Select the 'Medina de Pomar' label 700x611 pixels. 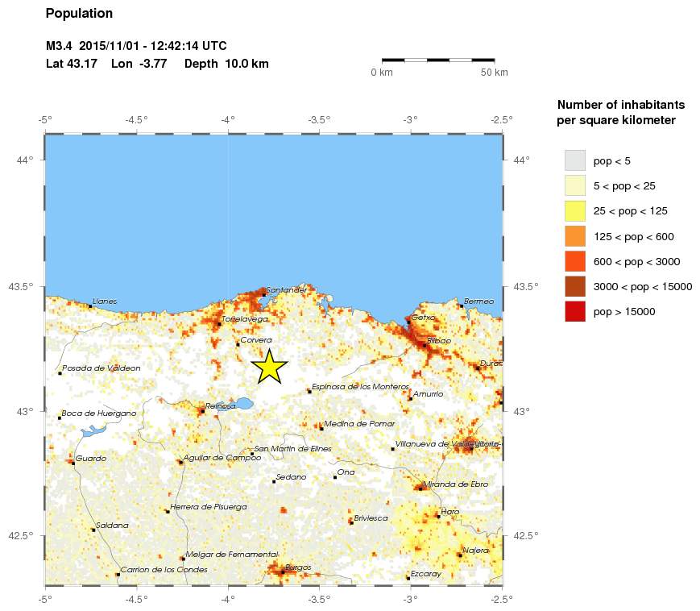click(359, 423)
